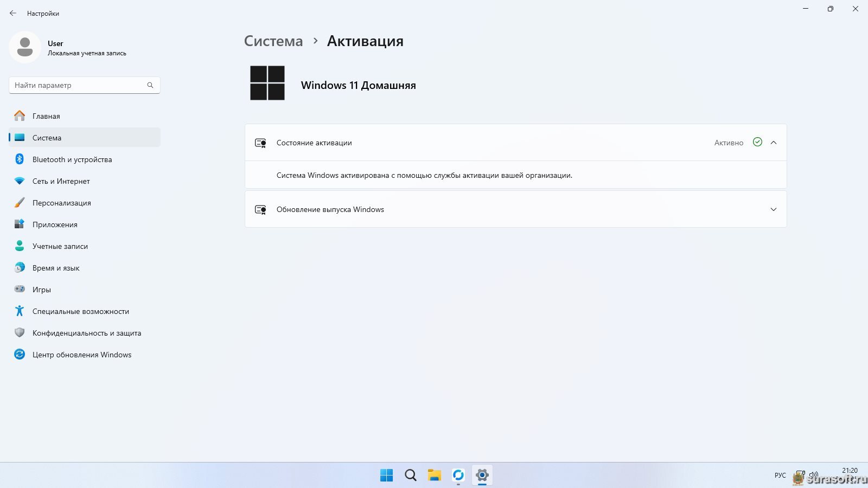Open Персонализация settings

(x=85, y=202)
